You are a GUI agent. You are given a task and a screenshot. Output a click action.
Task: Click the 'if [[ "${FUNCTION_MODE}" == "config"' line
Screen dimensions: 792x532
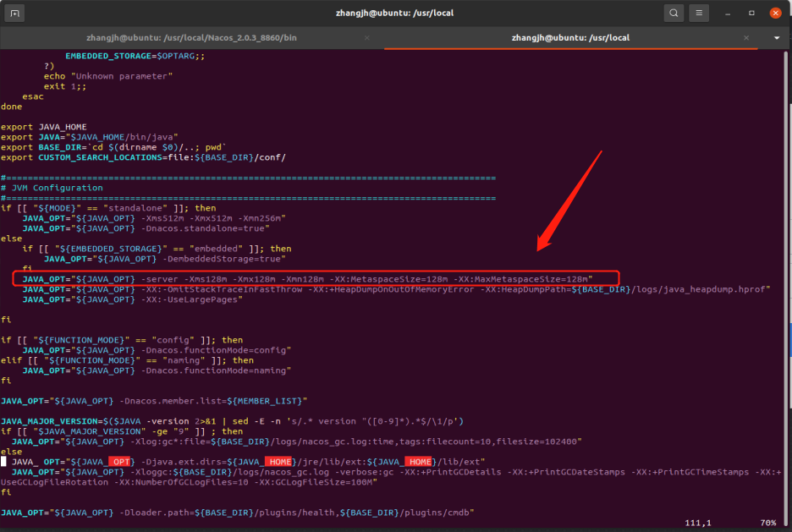coord(122,340)
